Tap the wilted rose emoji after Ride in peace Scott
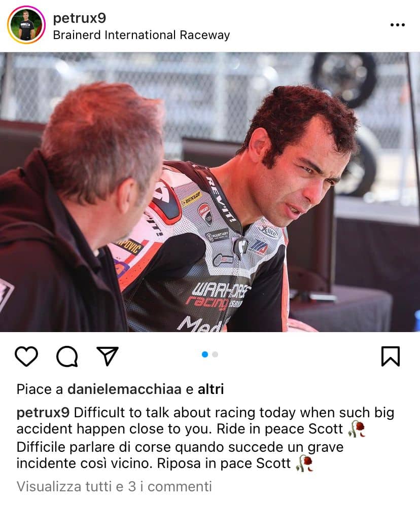 [356, 428]
